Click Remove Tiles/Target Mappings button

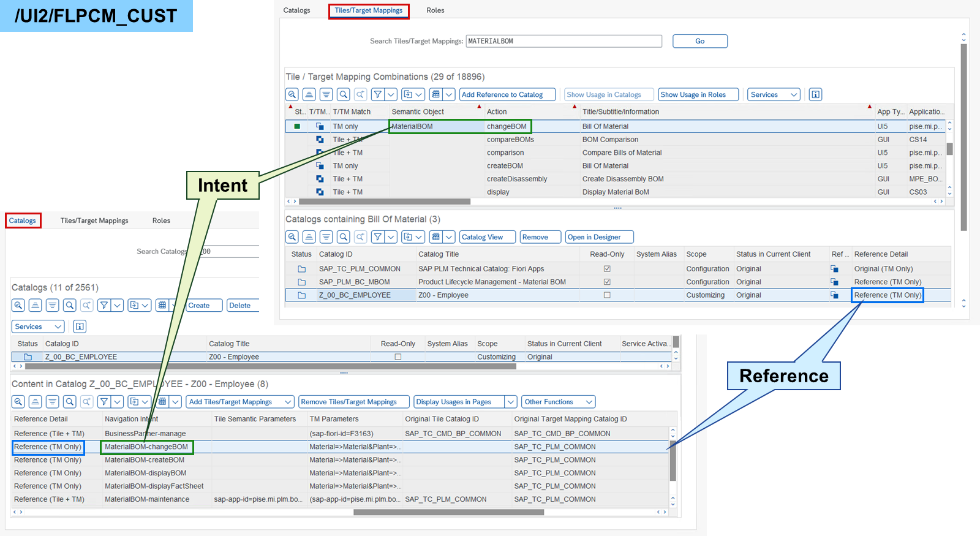click(x=353, y=402)
